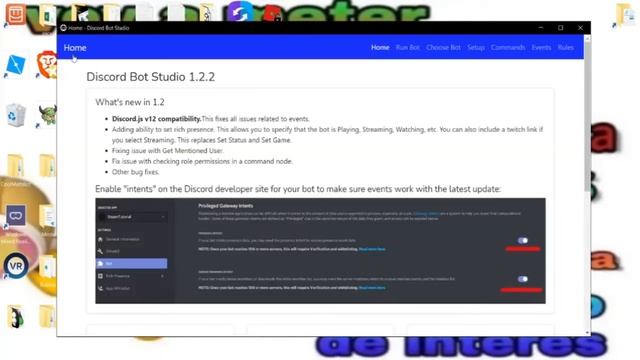This screenshot has width=640, height=360.
Task: Click the "Other bug fixes" bullet
Action: coord(136,172)
